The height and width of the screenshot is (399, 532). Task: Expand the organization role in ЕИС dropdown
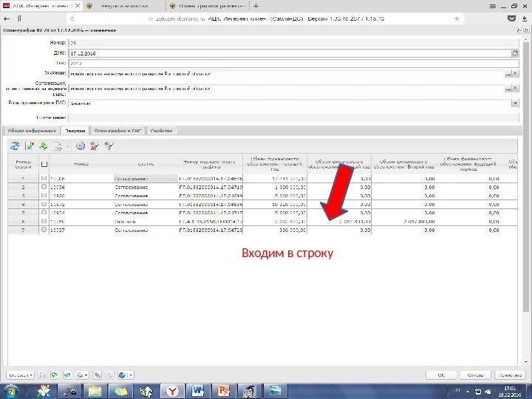click(x=515, y=103)
